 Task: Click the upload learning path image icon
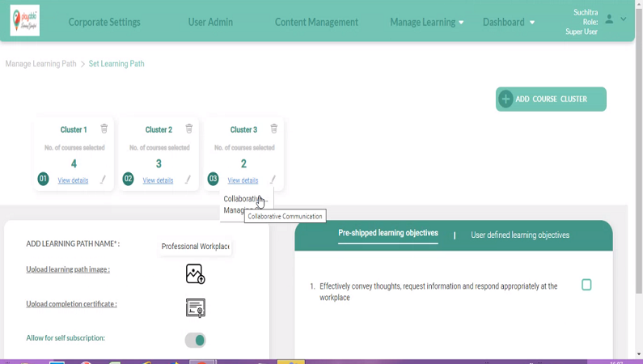195,274
